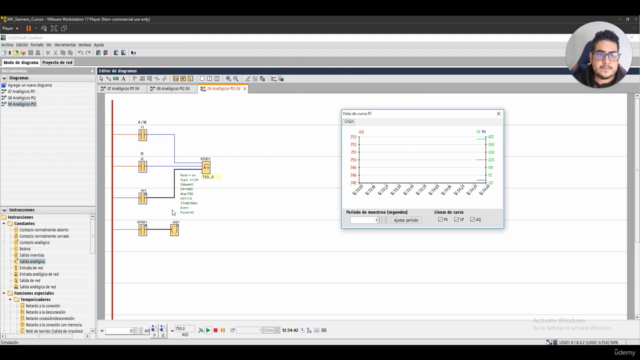Close the 09 Analógicos P3 diagram tab
Screen dimensions: 640x360
[244, 89]
